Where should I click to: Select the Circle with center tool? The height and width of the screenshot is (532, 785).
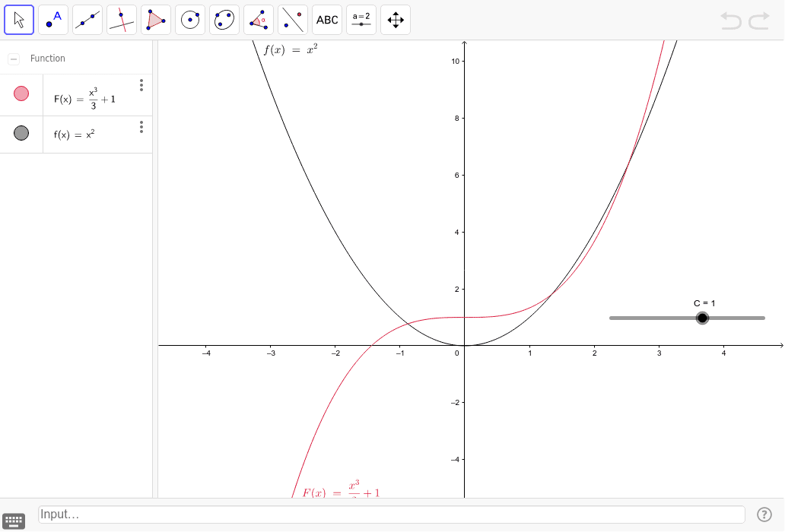pos(190,20)
